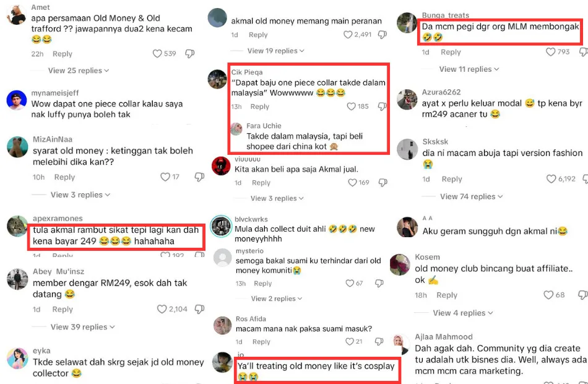Open eyka's profile avatar
588x384 pixels.
17,359
